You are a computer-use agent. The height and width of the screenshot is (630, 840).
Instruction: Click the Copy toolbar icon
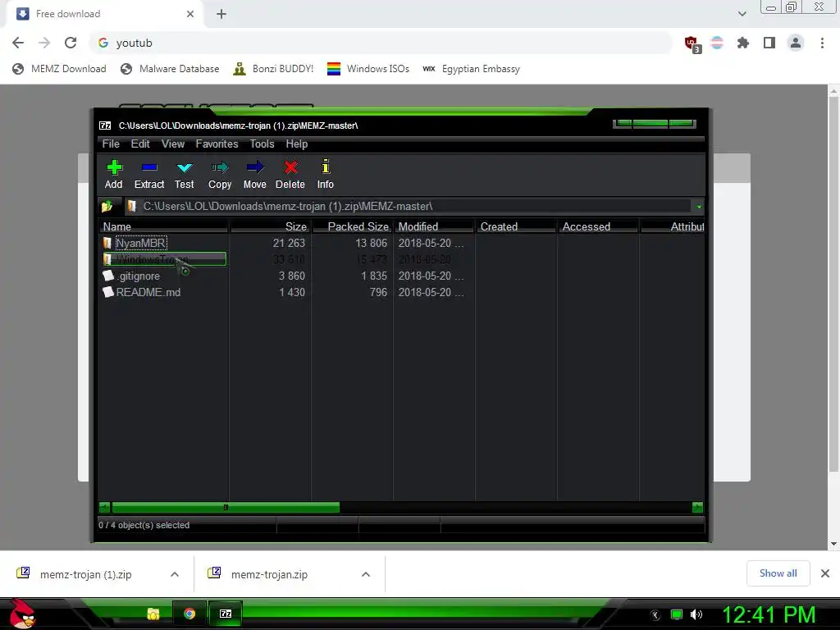pyautogui.click(x=220, y=167)
